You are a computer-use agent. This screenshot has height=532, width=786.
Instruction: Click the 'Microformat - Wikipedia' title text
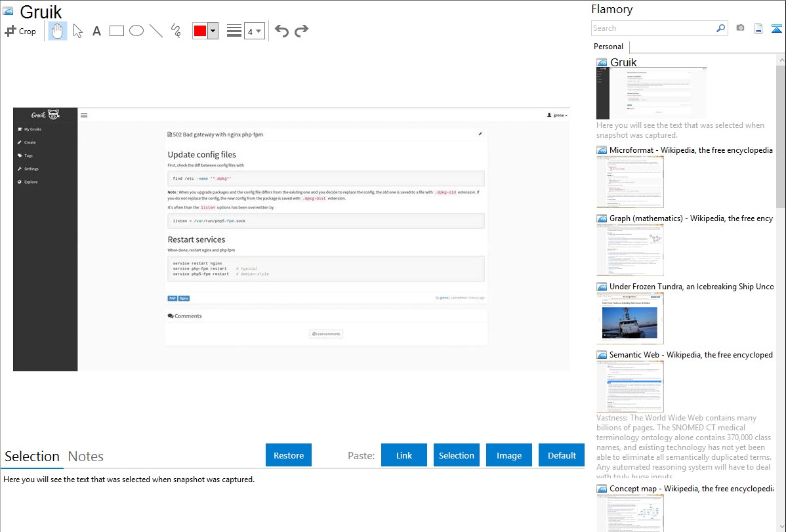pyautogui.click(x=691, y=150)
